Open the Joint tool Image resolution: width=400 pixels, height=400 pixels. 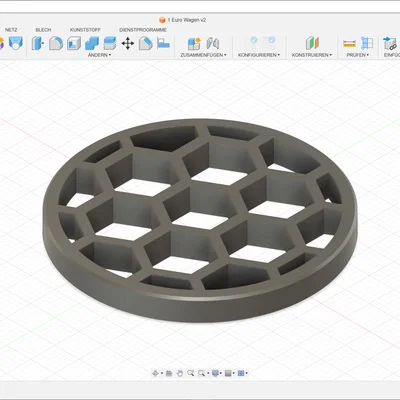[x=213, y=43]
